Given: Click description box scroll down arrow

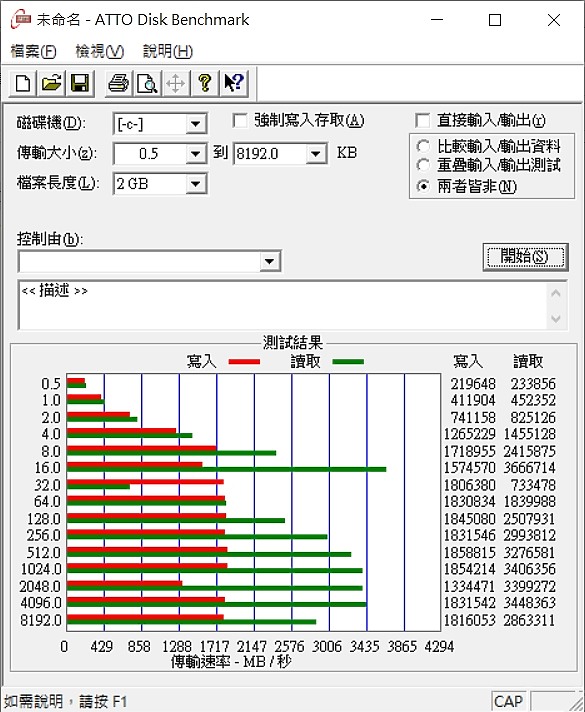Looking at the screenshot, I should pyautogui.click(x=556, y=318).
